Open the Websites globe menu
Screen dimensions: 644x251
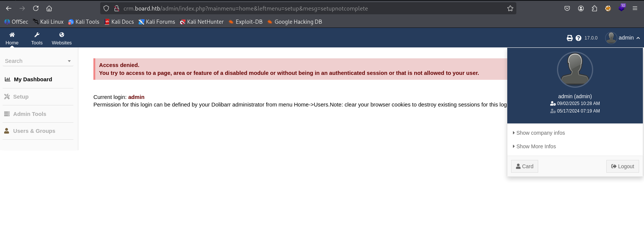pos(62,38)
